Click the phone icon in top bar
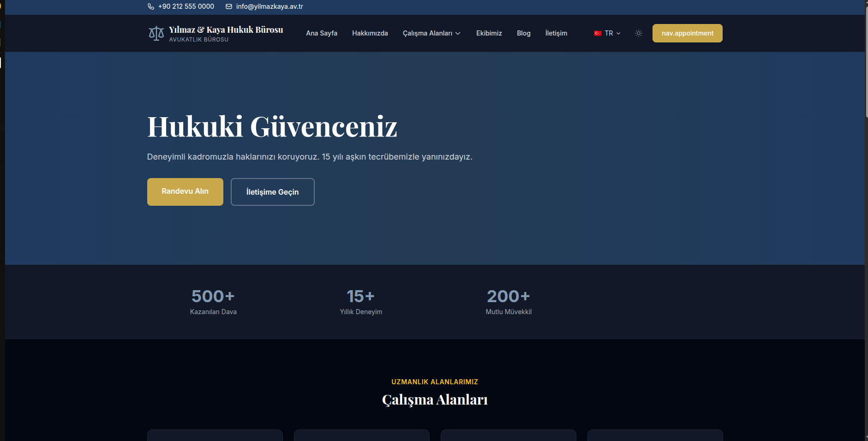Image resolution: width=868 pixels, height=441 pixels. pyautogui.click(x=150, y=6)
